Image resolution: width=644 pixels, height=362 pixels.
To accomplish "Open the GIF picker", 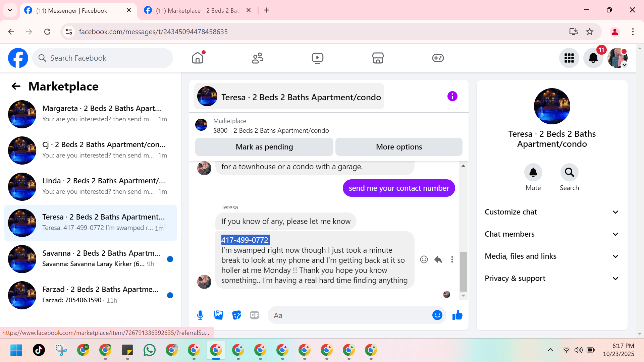I will pyautogui.click(x=255, y=315).
